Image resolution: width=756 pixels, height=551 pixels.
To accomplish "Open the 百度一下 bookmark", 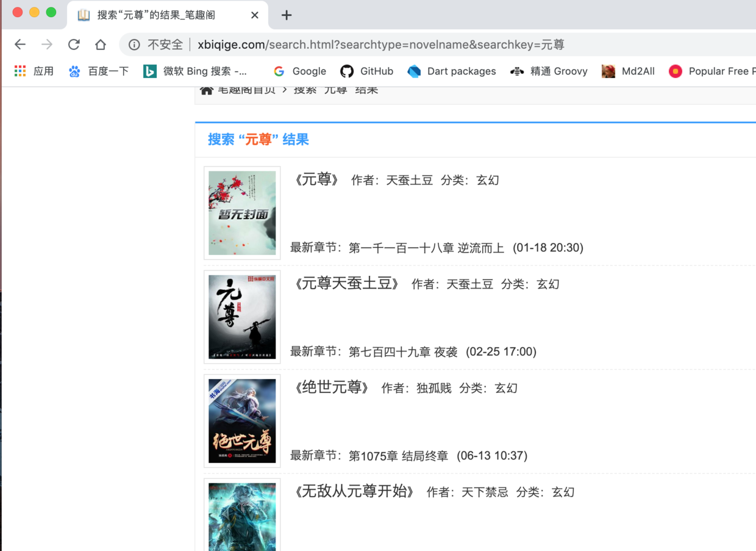I will 99,71.
